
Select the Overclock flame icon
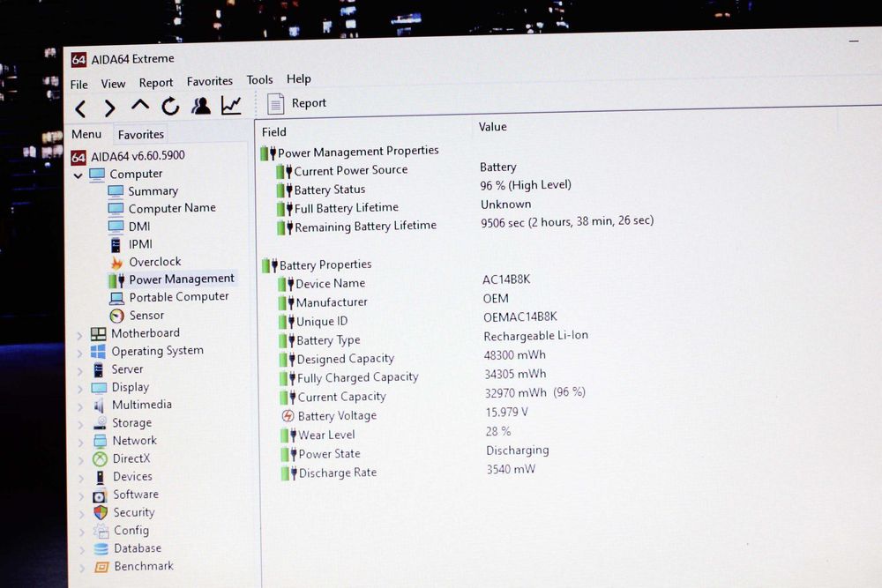(x=116, y=263)
